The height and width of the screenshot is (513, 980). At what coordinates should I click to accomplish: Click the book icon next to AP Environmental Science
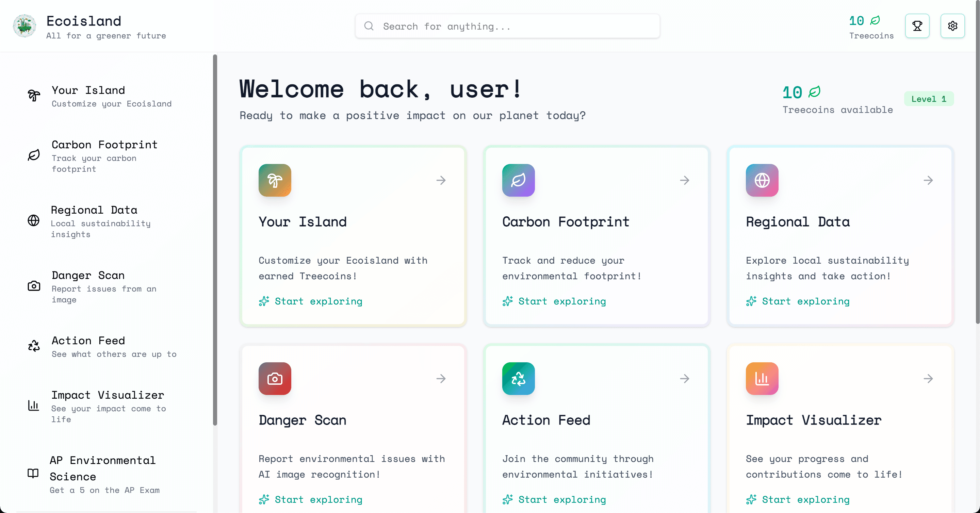(33, 474)
